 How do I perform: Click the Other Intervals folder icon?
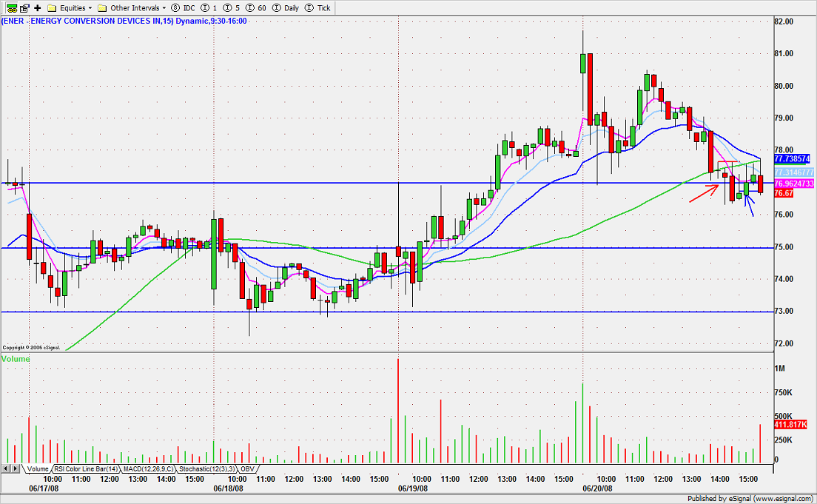(x=103, y=8)
